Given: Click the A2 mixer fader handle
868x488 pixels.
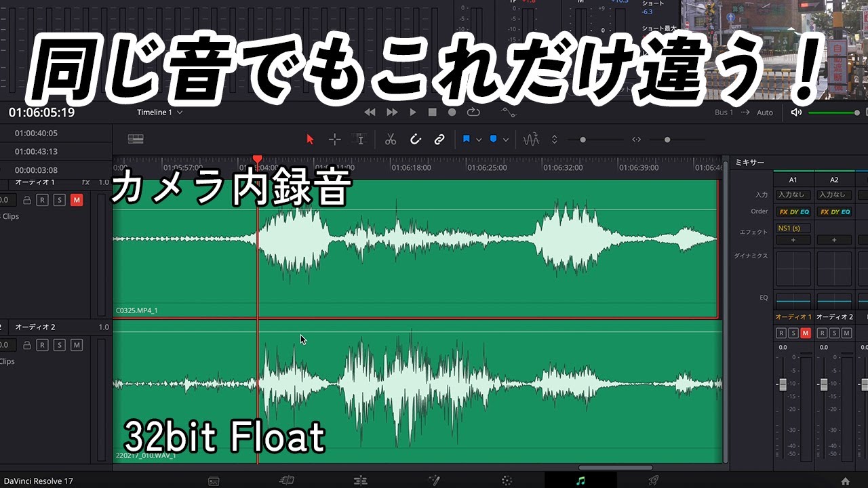Looking at the screenshot, I should click(824, 384).
